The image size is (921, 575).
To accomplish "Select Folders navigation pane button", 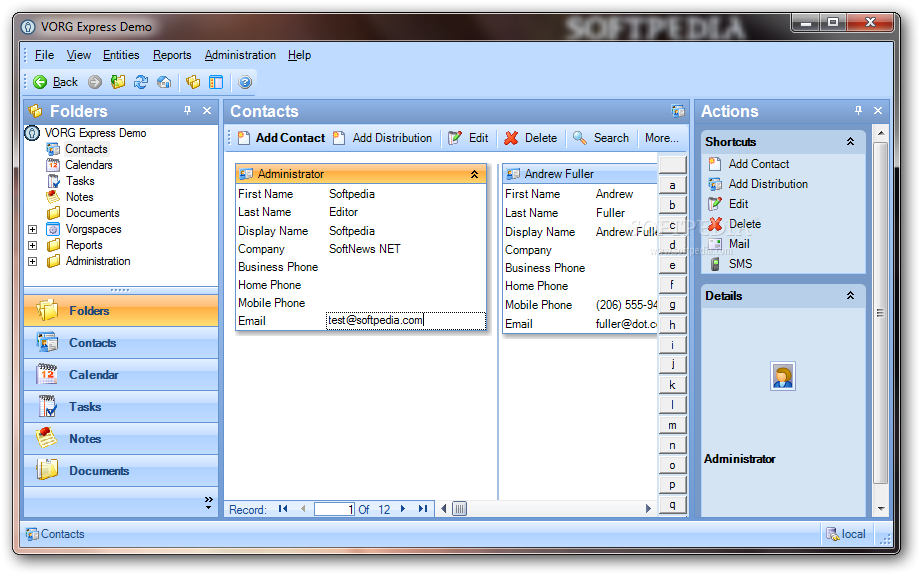I will click(121, 311).
